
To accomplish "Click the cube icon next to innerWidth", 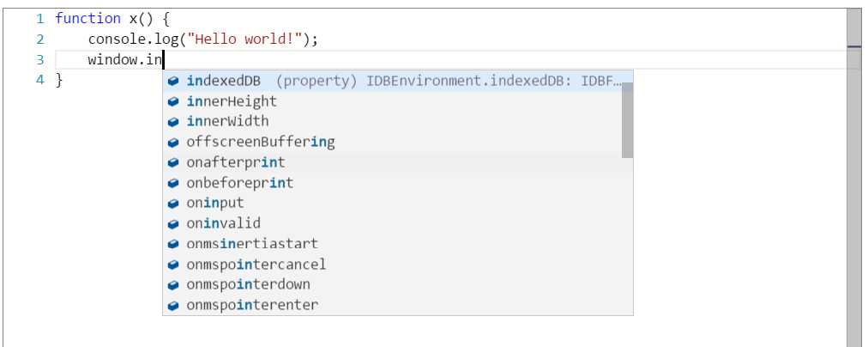I will pyautogui.click(x=173, y=121).
